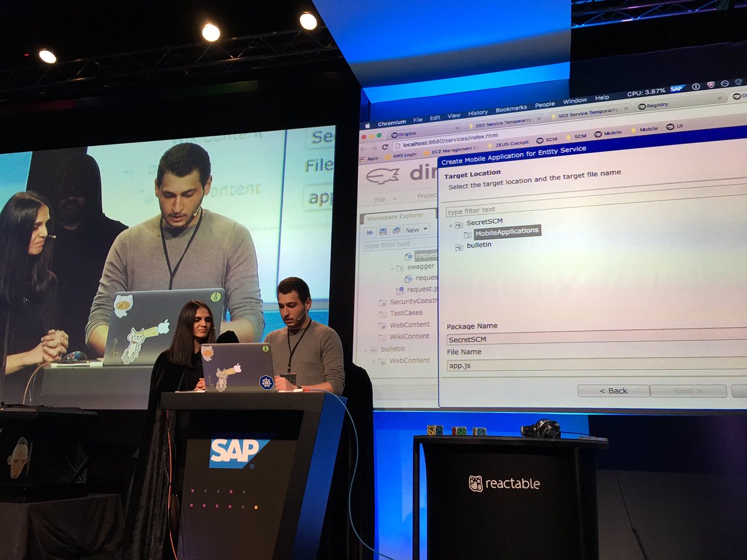
Task: Open the History menu
Action: (477, 113)
